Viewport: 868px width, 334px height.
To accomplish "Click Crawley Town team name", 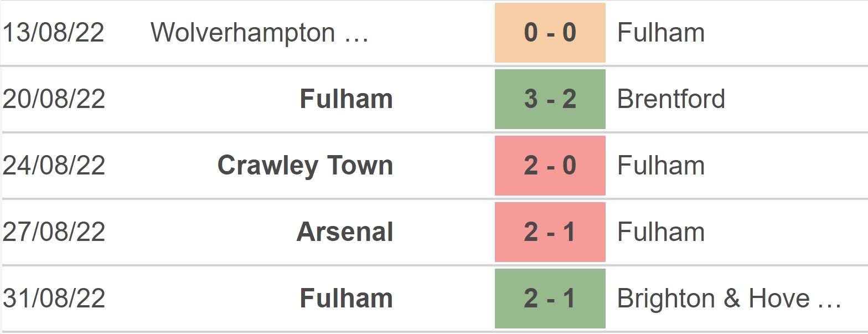I will click(305, 166).
